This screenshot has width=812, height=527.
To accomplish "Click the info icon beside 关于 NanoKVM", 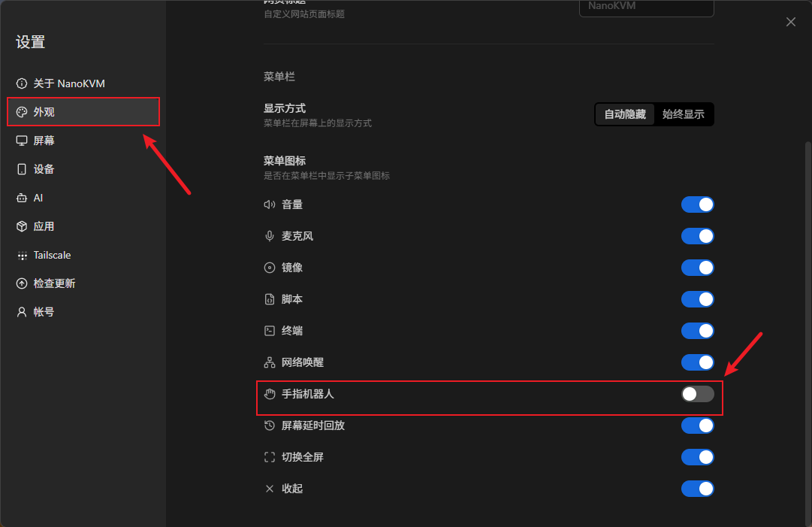I will [x=22, y=83].
